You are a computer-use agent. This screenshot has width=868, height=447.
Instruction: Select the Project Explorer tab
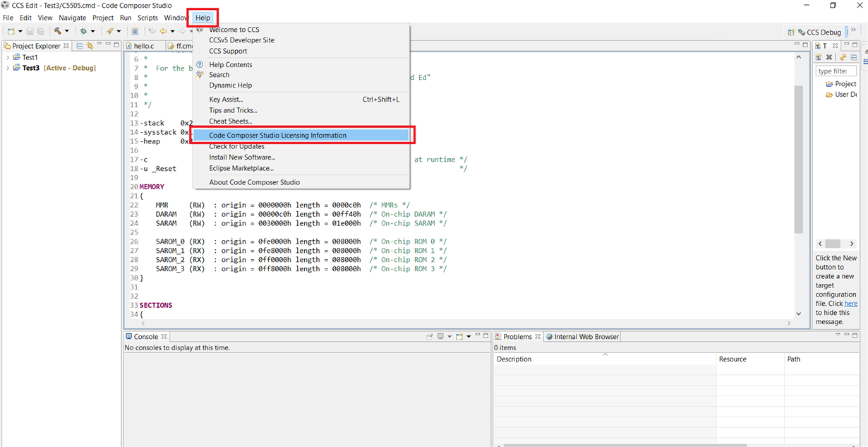tap(37, 46)
